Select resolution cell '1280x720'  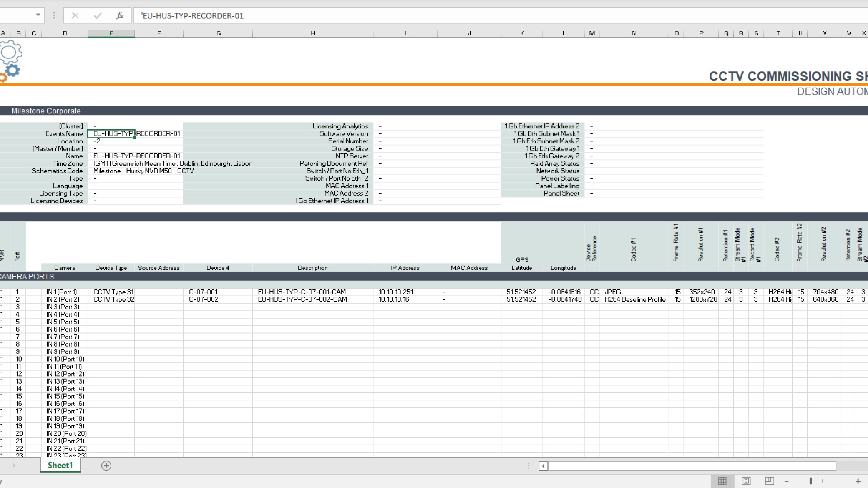click(x=702, y=300)
